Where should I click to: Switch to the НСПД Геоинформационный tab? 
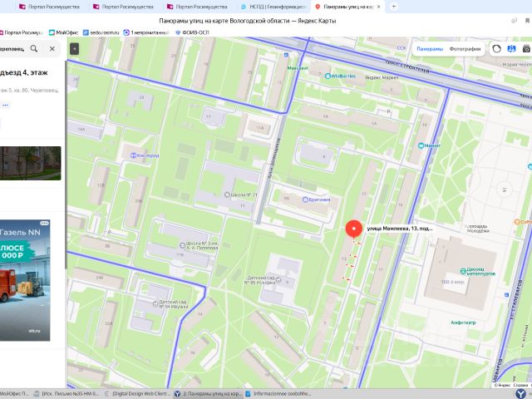coord(273,7)
